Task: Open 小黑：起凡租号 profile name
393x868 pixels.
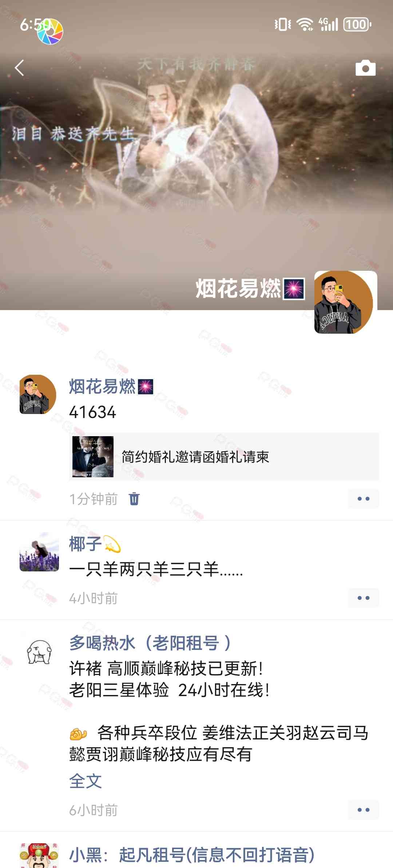Action: tap(192, 855)
